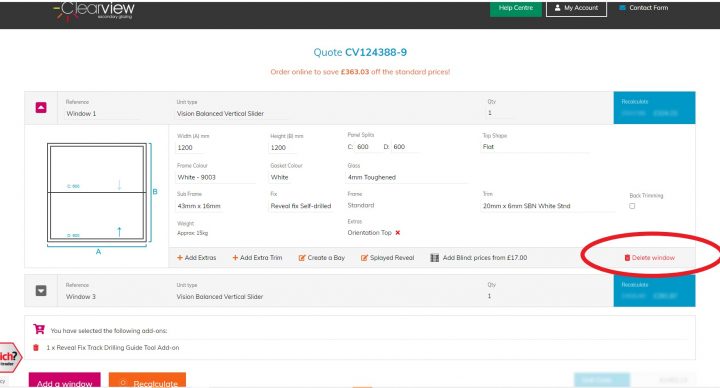Click the edit icon beside Create a Bay
The image size is (720, 388).
(x=302, y=258)
